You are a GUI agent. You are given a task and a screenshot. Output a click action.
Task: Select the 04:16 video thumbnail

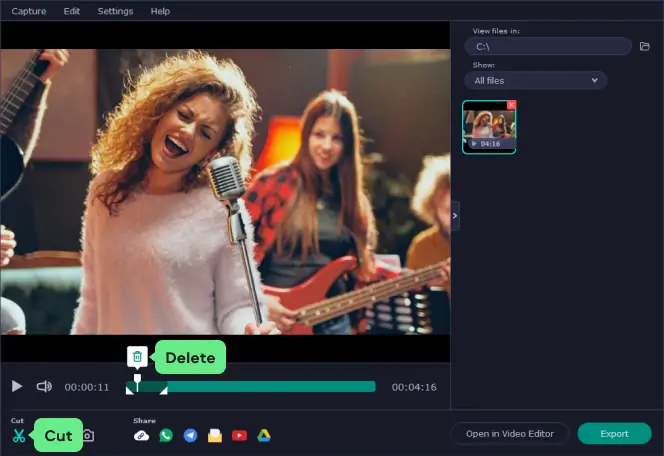click(489, 127)
